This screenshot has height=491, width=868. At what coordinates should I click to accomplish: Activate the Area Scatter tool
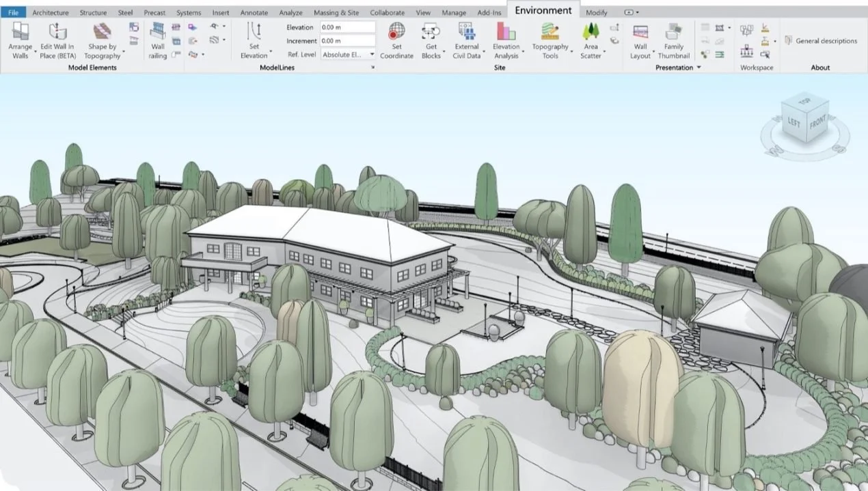pyautogui.click(x=591, y=41)
